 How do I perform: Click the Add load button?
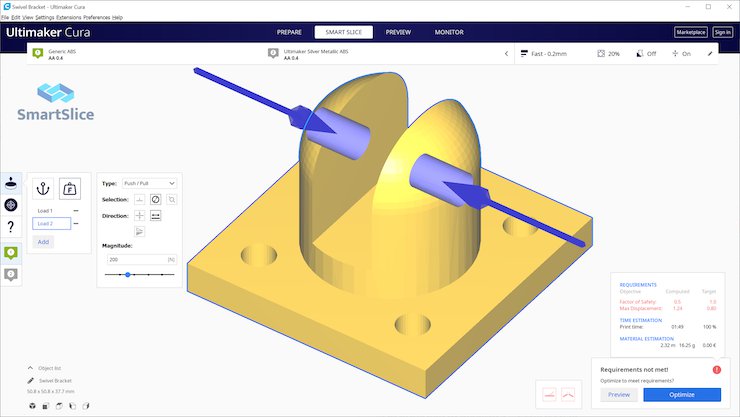click(43, 242)
